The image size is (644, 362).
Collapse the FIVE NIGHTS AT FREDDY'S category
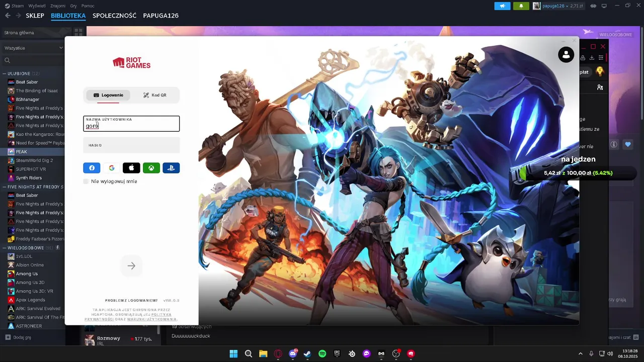tap(4, 187)
